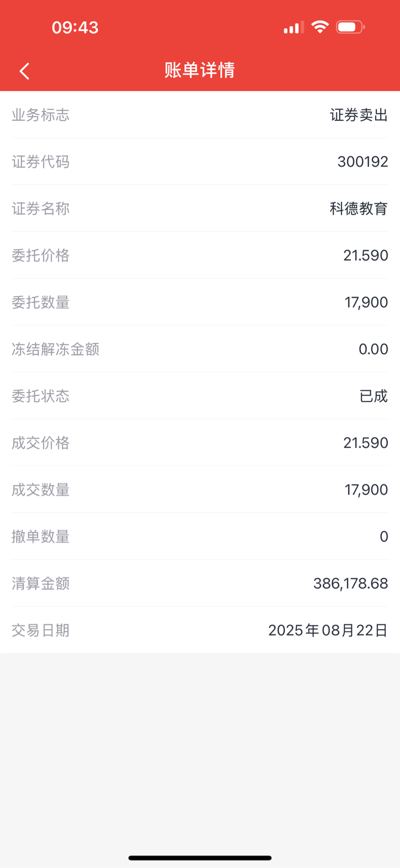Tap the 委托状态 value 已成
The width and height of the screenshot is (400, 868).
[373, 396]
